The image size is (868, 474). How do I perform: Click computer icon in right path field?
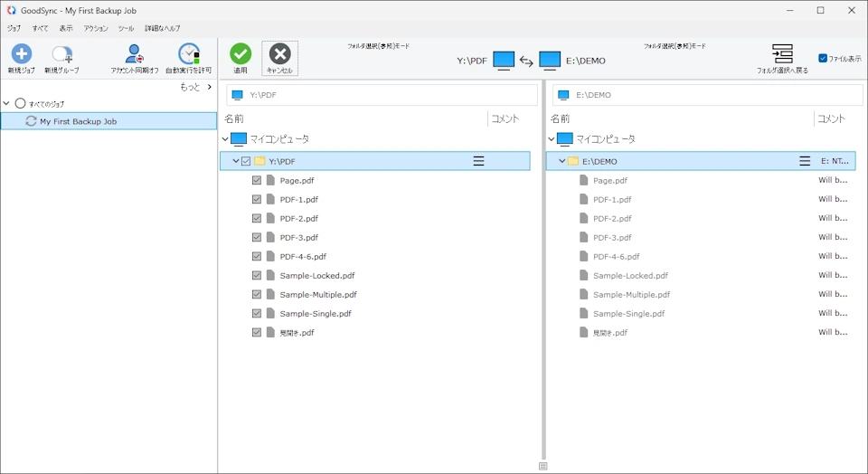(x=563, y=95)
